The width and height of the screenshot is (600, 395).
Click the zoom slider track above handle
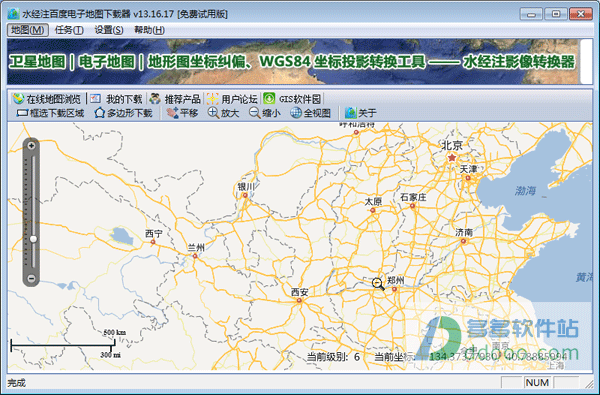tap(33, 195)
